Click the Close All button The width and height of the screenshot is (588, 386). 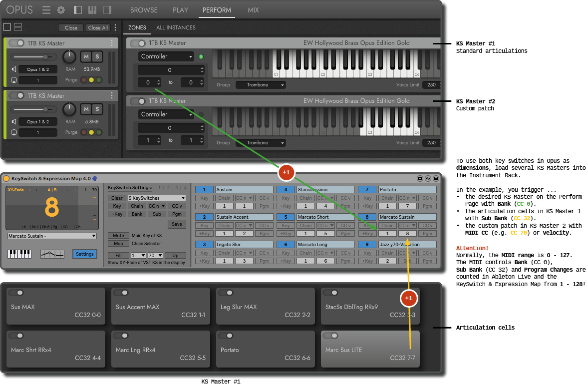[98, 27]
